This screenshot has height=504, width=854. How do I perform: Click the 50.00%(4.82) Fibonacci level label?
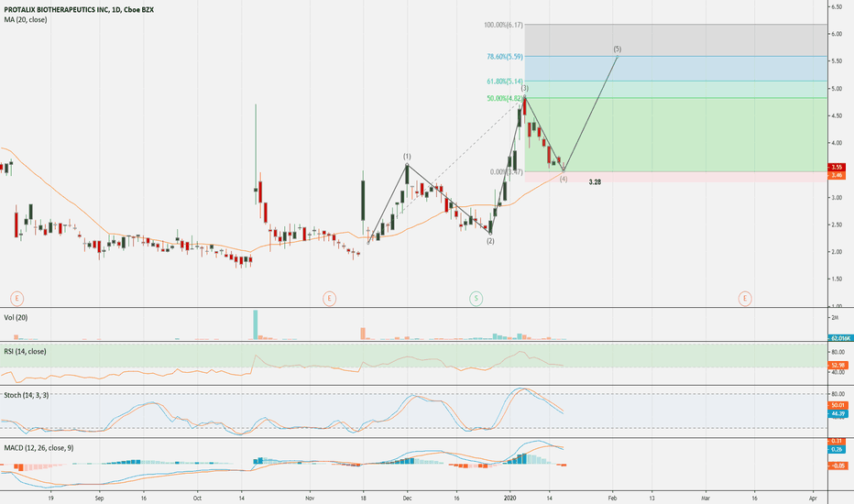505,99
